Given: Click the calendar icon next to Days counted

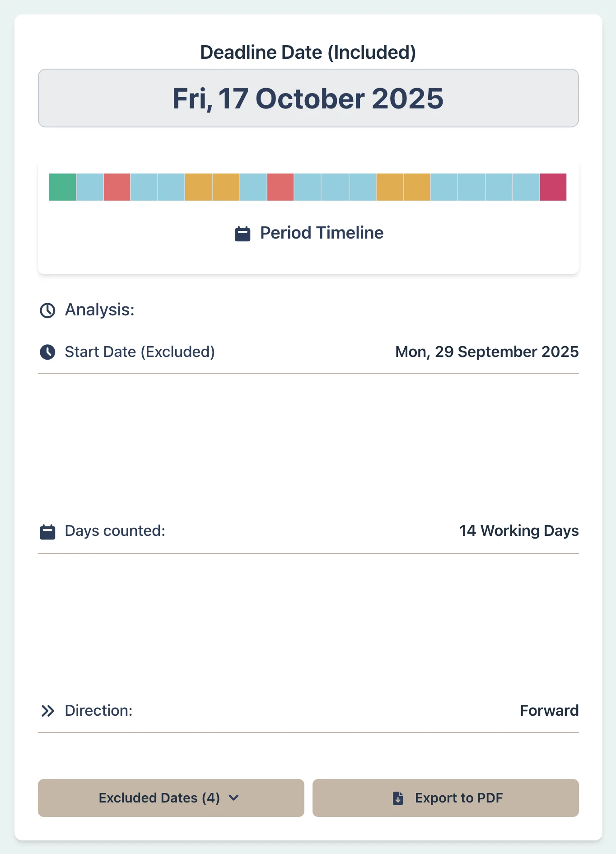Looking at the screenshot, I should point(47,531).
